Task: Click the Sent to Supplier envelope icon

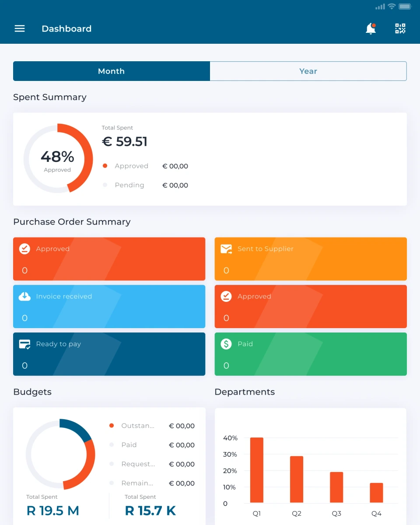Action: point(226,249)
